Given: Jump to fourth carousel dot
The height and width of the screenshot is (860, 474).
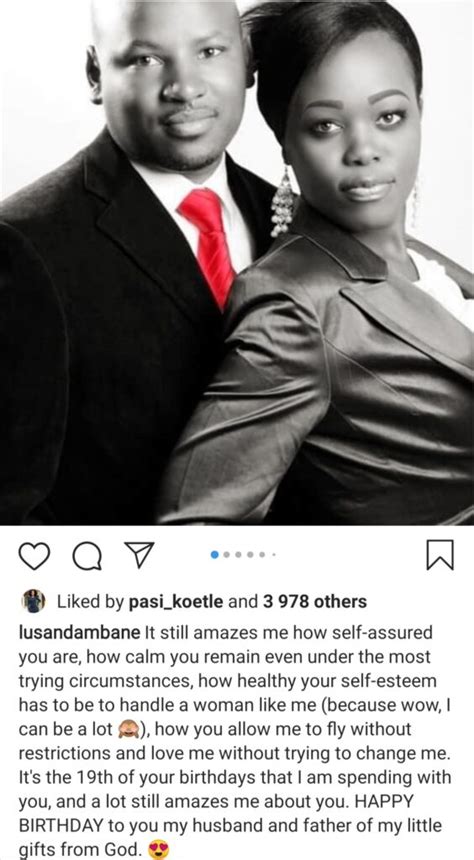Looking at the screenshot, I should coord(251,555).
